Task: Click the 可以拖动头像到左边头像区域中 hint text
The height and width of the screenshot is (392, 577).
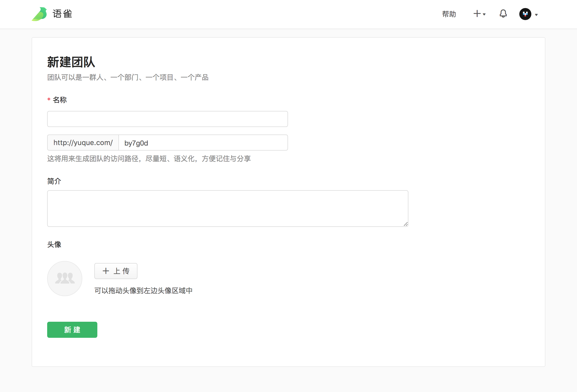Action: click(x=143, y=291)
